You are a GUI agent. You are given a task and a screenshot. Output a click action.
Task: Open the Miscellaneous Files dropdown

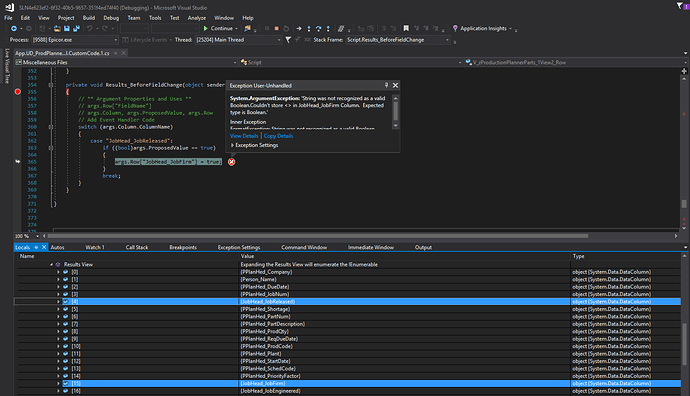click(126, 62)
